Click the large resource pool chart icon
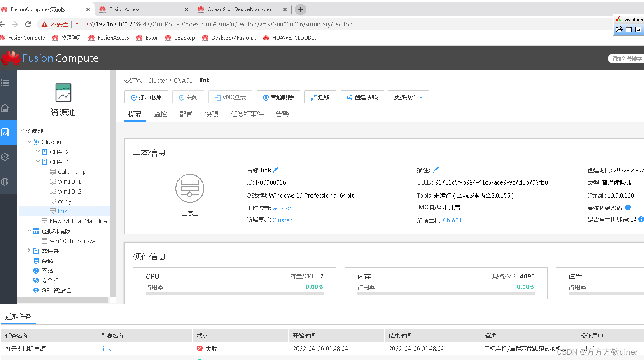The height and width of the screenshot is (360, 644). click(x=63, y=93)
